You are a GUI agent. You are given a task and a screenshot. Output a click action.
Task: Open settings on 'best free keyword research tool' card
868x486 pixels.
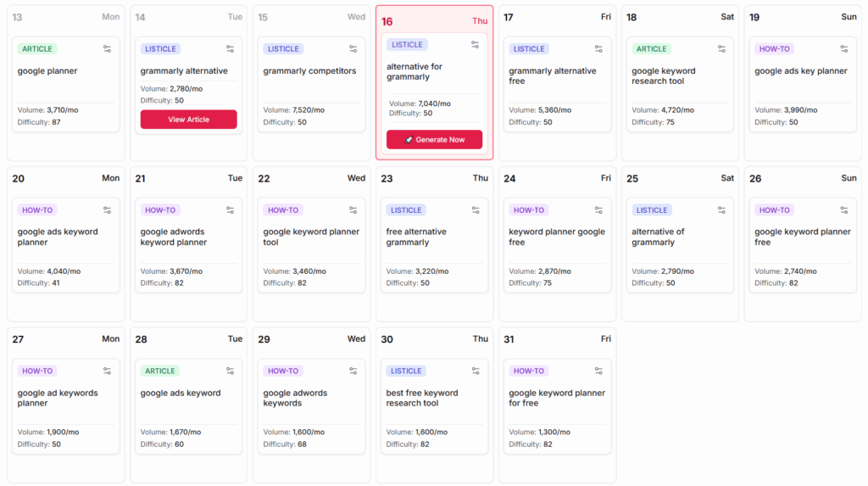click(x=476, y=371)
